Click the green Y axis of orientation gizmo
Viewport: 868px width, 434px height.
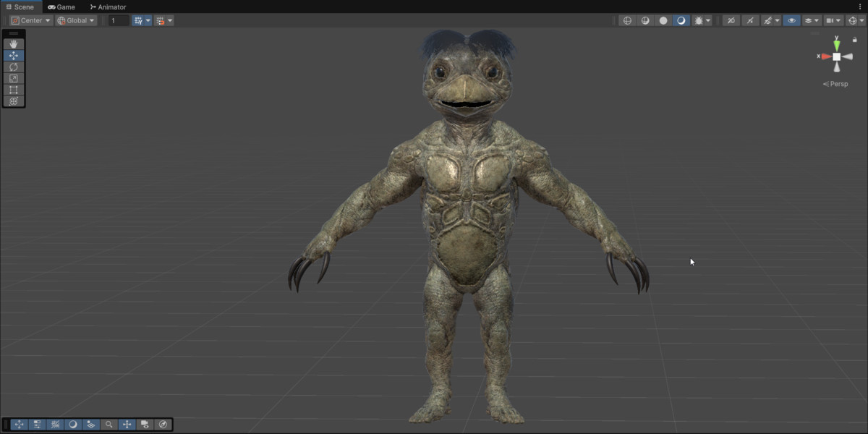click(837, 45)
